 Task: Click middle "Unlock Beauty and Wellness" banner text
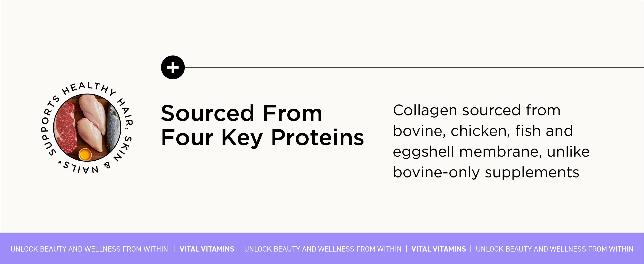click(x=323, y=249)
